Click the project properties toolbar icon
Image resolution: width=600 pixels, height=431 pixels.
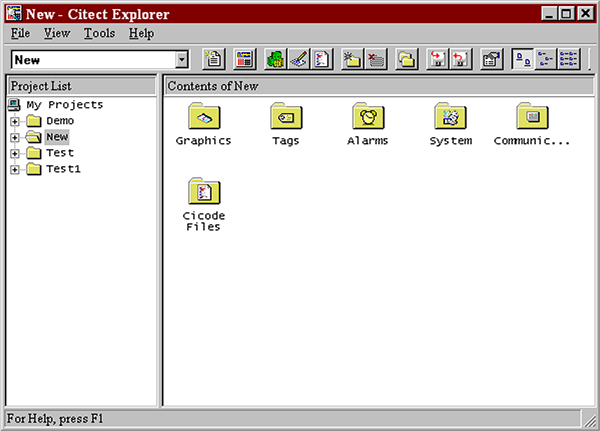click(492, 59)
